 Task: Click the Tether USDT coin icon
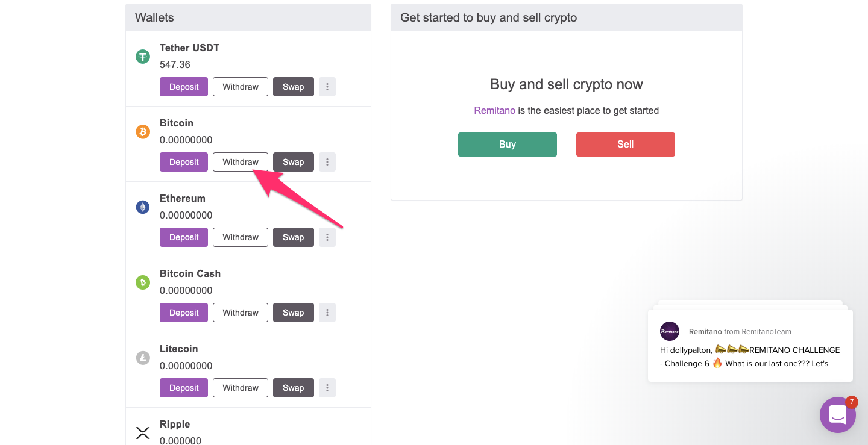(x=143, y=57)
